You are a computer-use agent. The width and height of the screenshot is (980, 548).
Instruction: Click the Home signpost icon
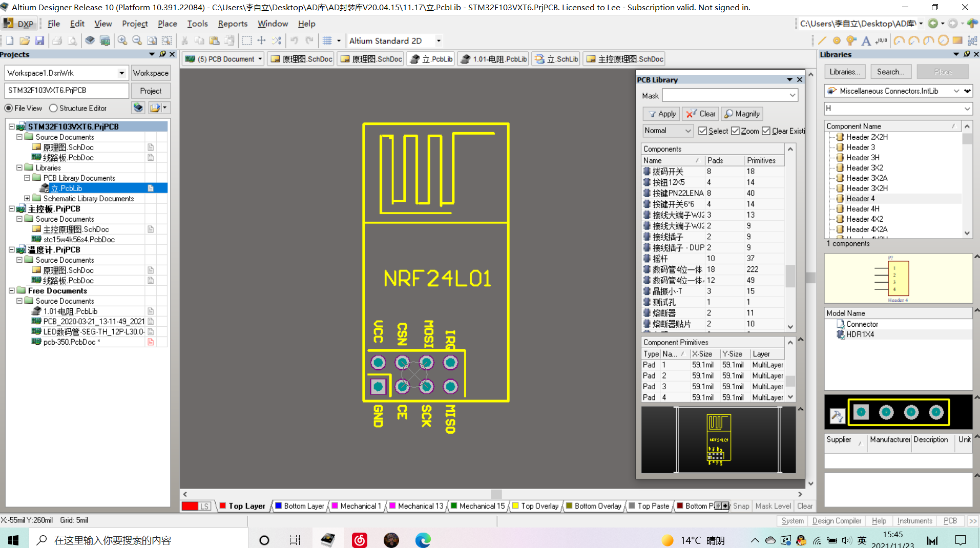click(x=972, y=23)
